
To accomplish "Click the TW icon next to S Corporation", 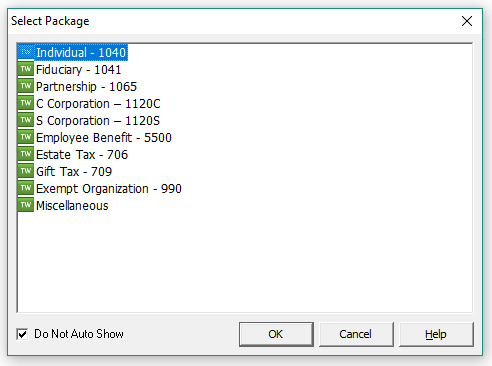I will click(x=26, y=120).
